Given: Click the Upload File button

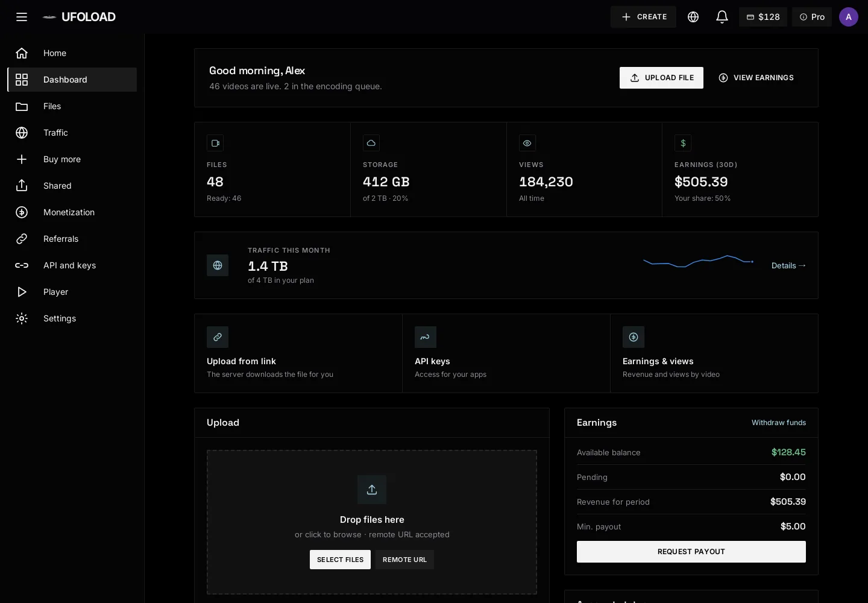Looking at the screenshot, I should (x=661, y=78).
